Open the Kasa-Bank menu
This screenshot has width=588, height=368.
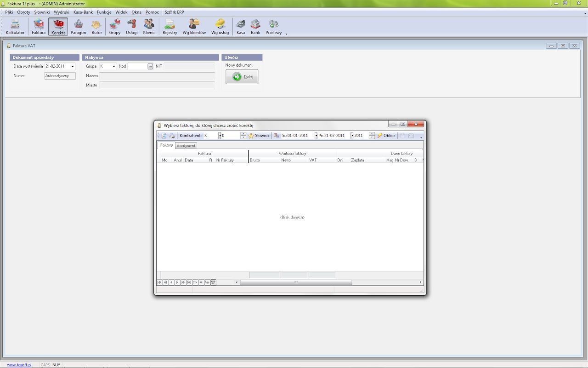click(83, 12)
